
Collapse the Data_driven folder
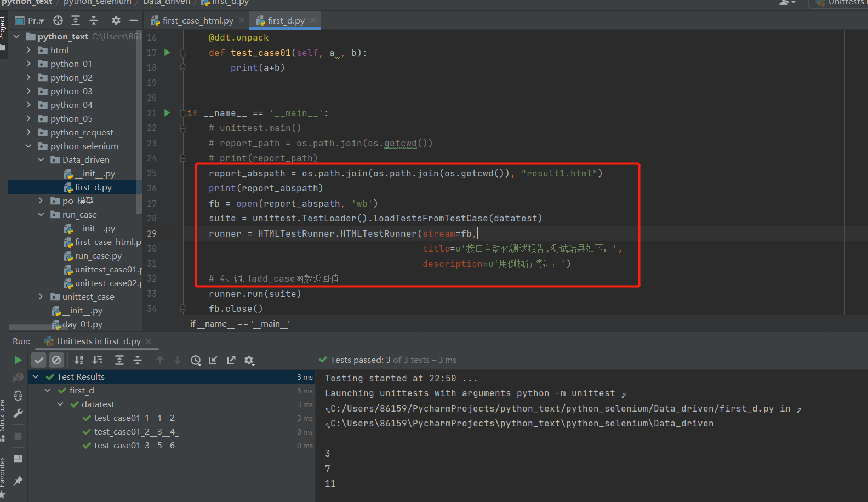point(41,159)
